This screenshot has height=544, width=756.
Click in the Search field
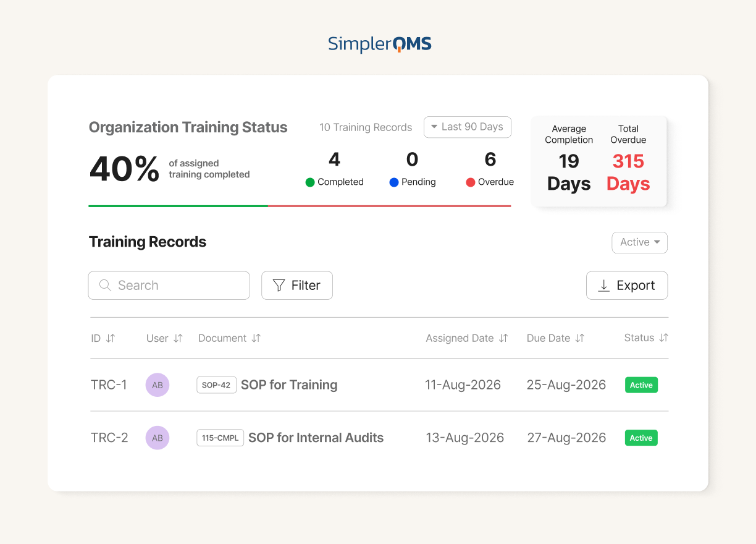169,286
